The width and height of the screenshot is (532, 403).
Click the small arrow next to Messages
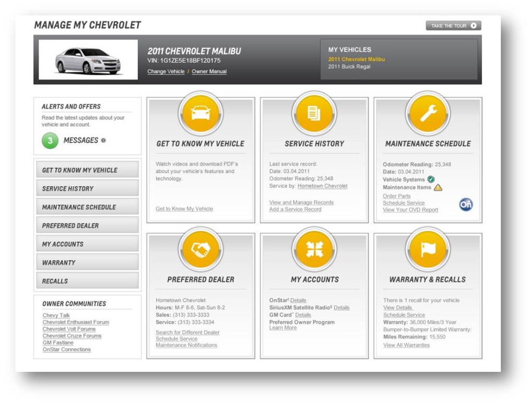click(103, 140)
